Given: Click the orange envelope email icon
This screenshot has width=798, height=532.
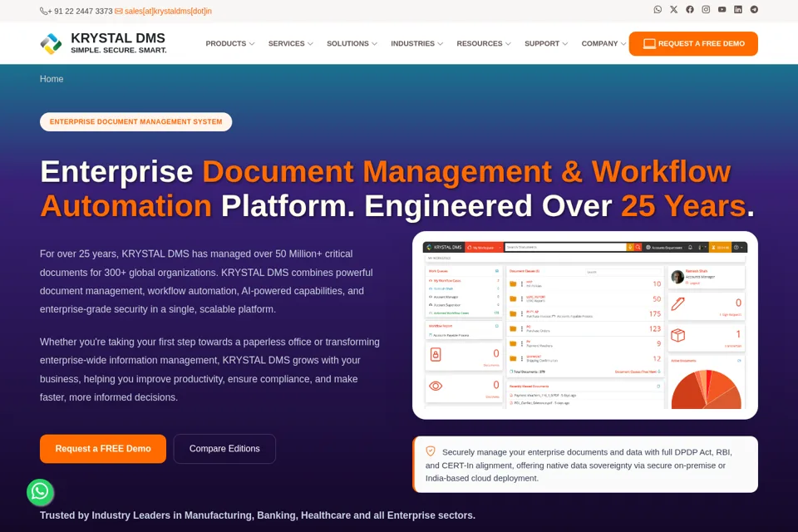Looking at the screenshot, I should pyautogui.click(x=119, y=11).
